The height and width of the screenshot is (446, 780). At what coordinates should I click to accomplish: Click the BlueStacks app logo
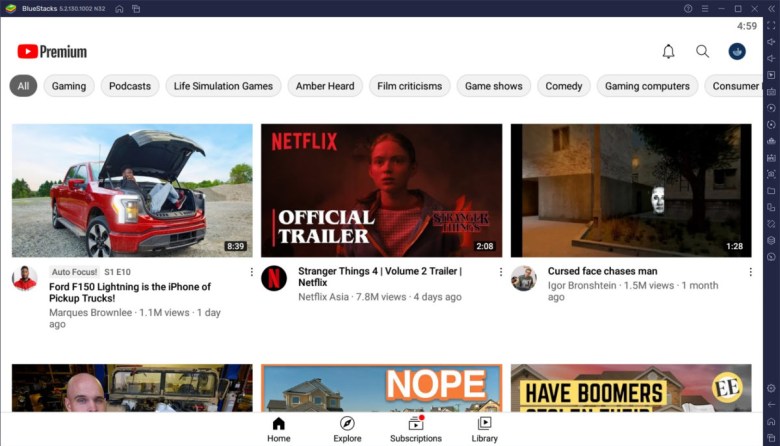coord(10,8)
